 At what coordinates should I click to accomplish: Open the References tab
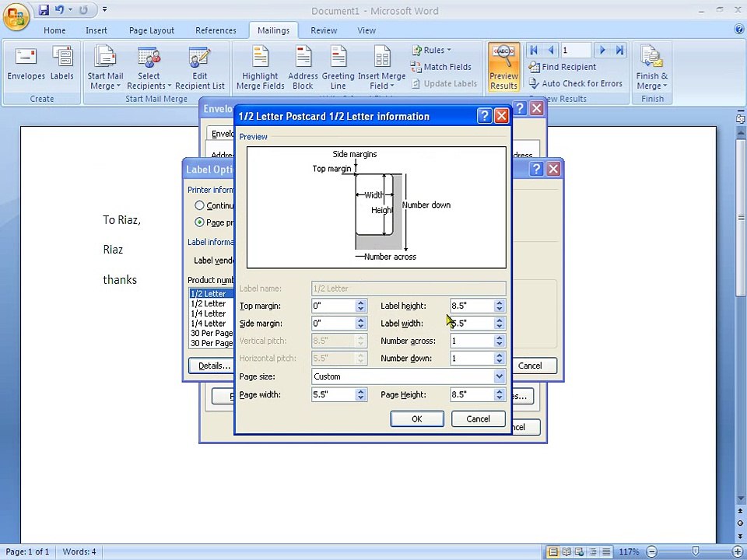coord(216,30)
